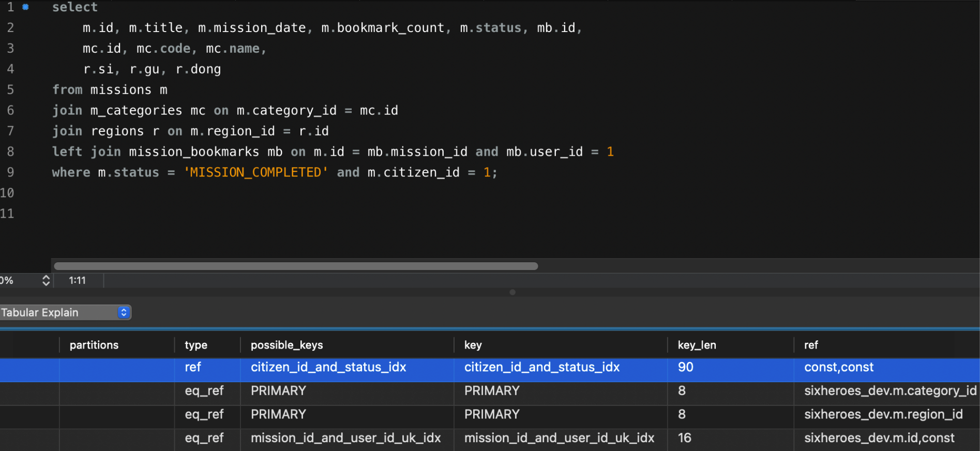Click the 'key_len' column header

pos(697,345)
